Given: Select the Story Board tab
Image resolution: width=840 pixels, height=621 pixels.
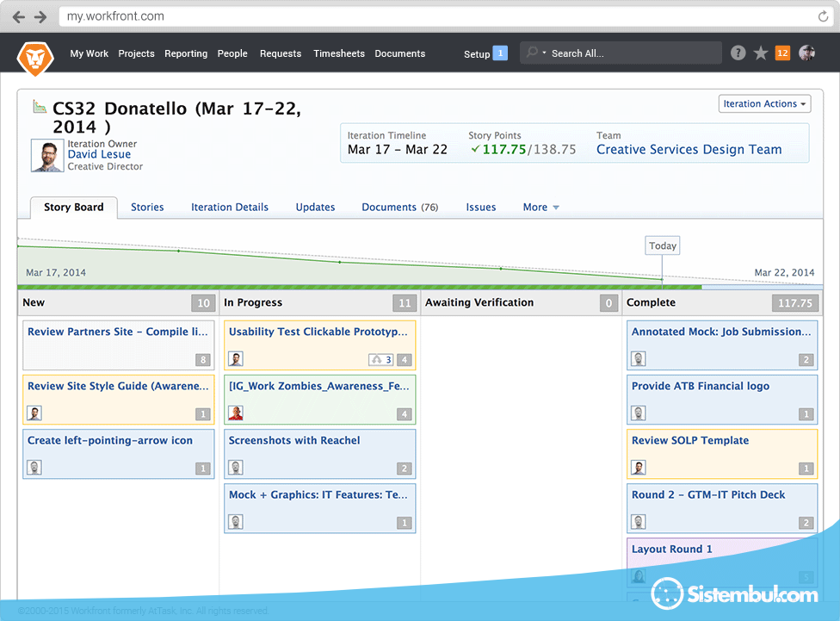Looking at the screenshot, I should click(x=73, y=208).
